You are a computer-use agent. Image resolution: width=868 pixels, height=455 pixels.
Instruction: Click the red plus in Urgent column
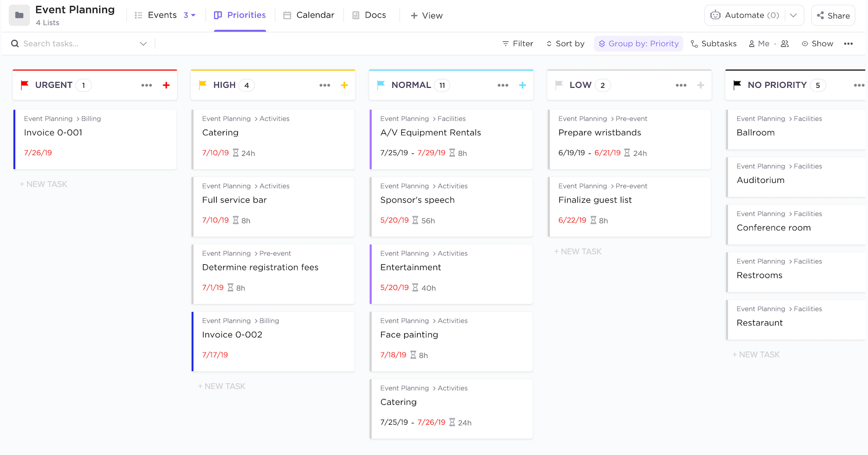(166, 85)
